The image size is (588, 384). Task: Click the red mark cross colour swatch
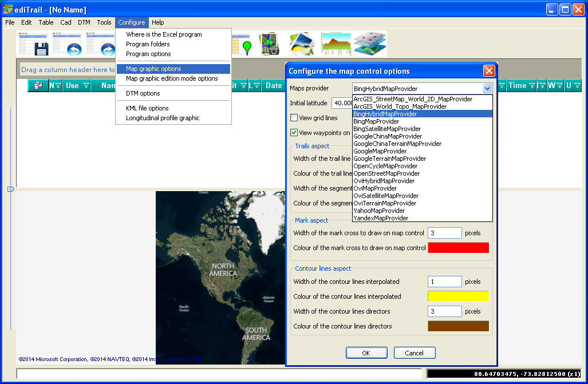(x=458, y=247)
